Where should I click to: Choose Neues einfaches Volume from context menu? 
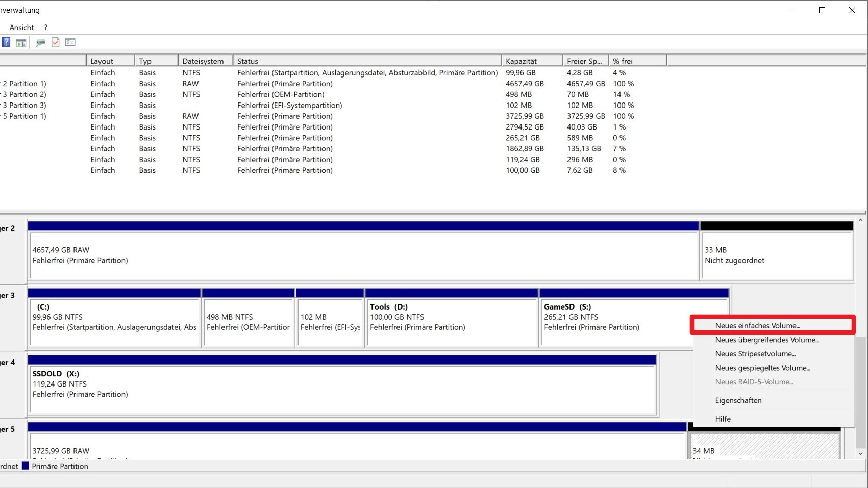[757, 326]
